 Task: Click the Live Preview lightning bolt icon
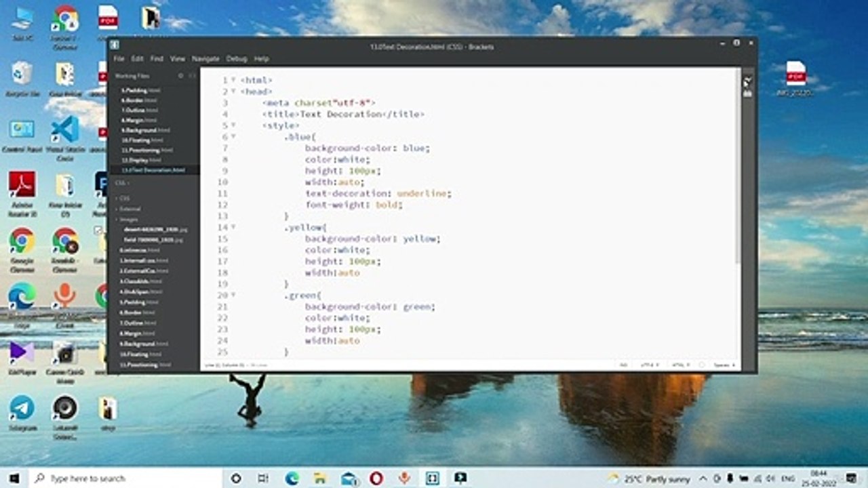click(747, 81)
